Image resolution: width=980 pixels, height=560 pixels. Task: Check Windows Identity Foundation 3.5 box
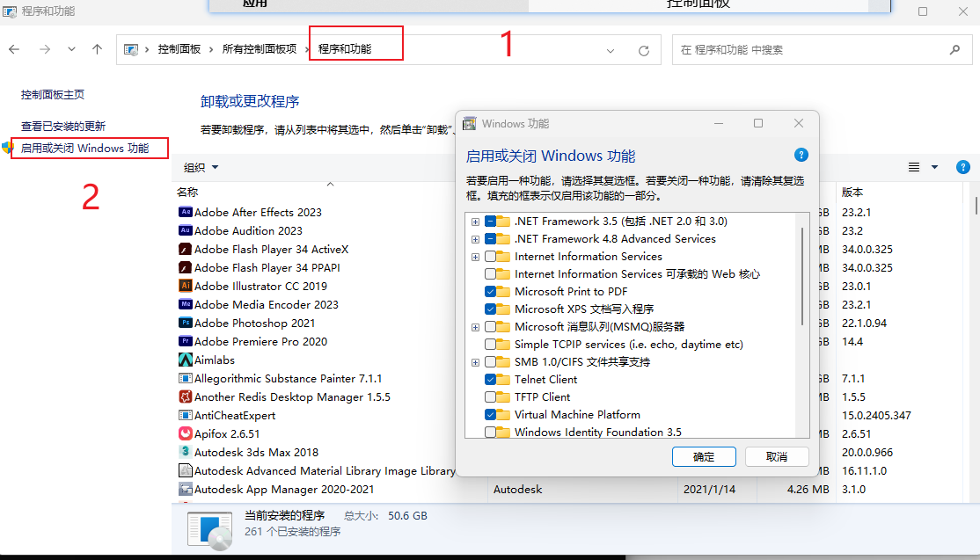click(x=490, y=432)
